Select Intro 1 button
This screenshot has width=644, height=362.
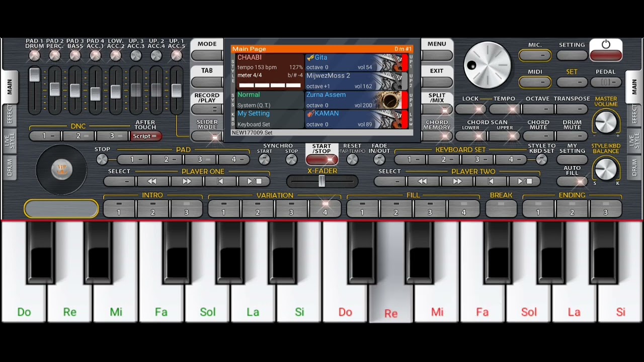click(119, 208)
